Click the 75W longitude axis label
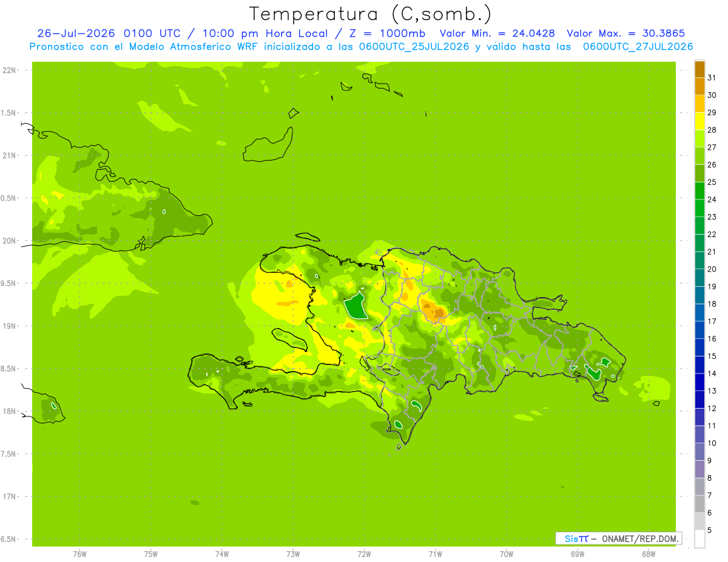The height and width of the screenshot is (562, 728). click(x=151, y=554)
